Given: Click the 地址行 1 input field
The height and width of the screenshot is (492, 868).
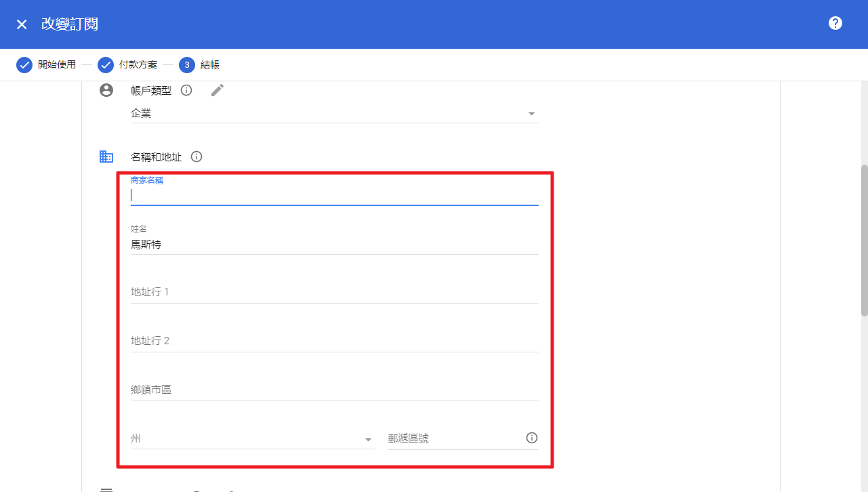Looking at the screenshot, I should tap(335, 292).
